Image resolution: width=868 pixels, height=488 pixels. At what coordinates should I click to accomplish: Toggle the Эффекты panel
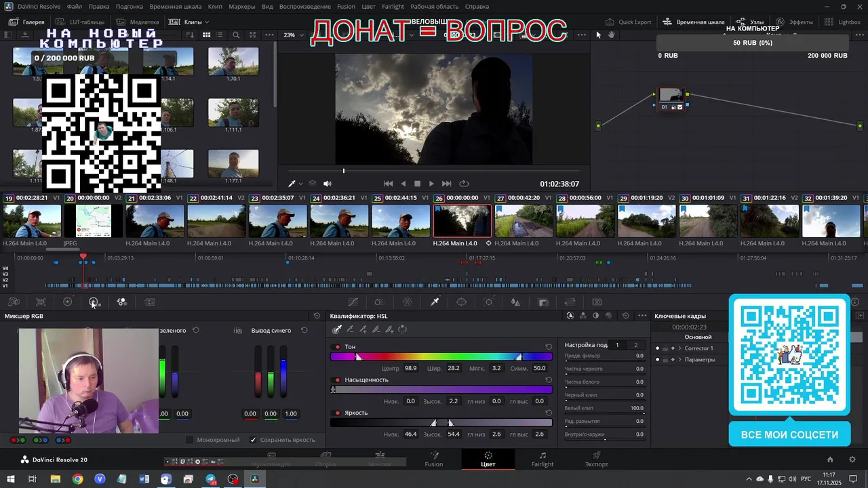795,22
